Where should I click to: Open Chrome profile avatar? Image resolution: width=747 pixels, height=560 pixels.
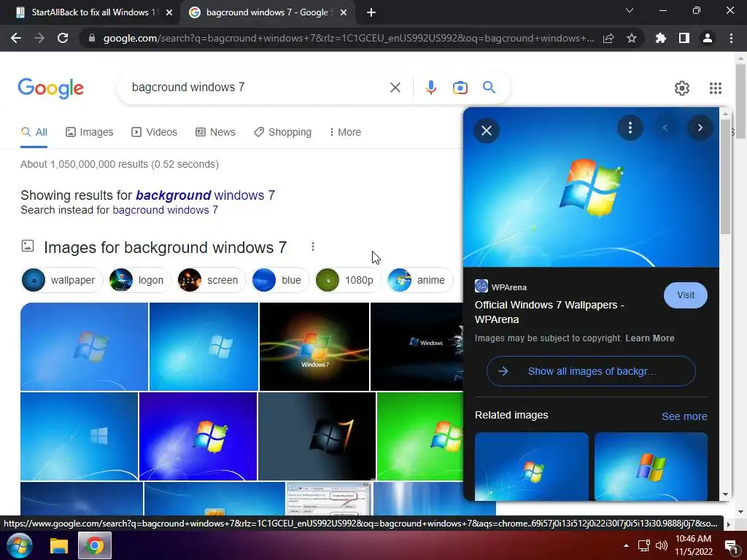(x=708, y=38)
